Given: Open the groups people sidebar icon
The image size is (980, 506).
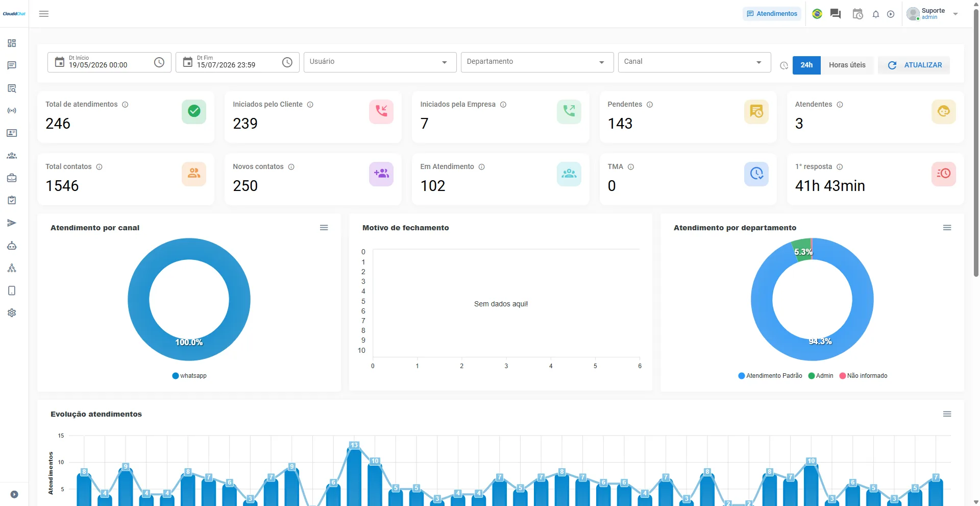Looking at the screenshot, I should point(12,156).
